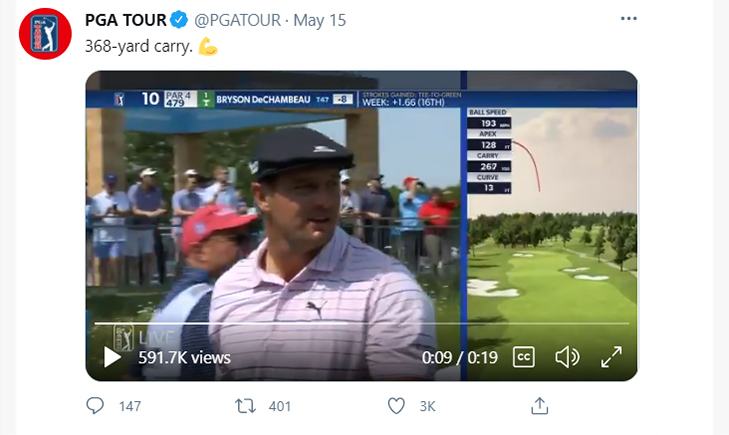The image size is (729, 435).
Task: Open the PGA TOUR profile avatar
Action: click(x=45, y=34)
